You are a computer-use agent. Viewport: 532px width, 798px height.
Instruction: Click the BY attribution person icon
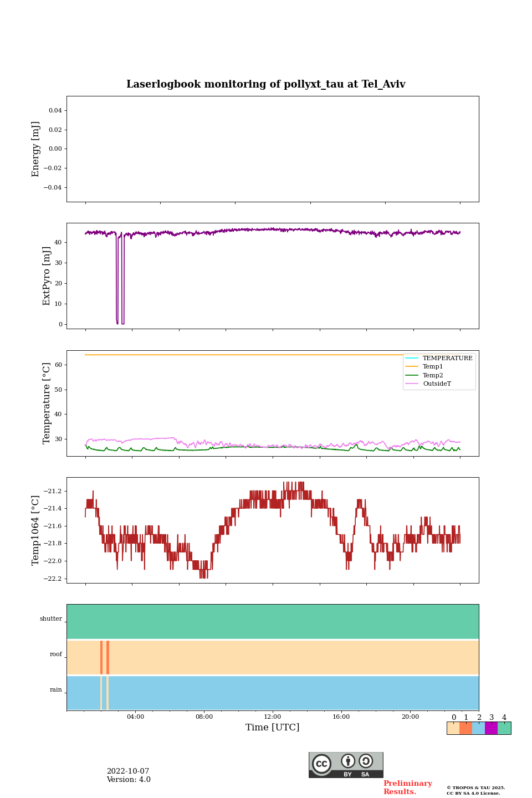pyautogui.click(x=348, y=761)
